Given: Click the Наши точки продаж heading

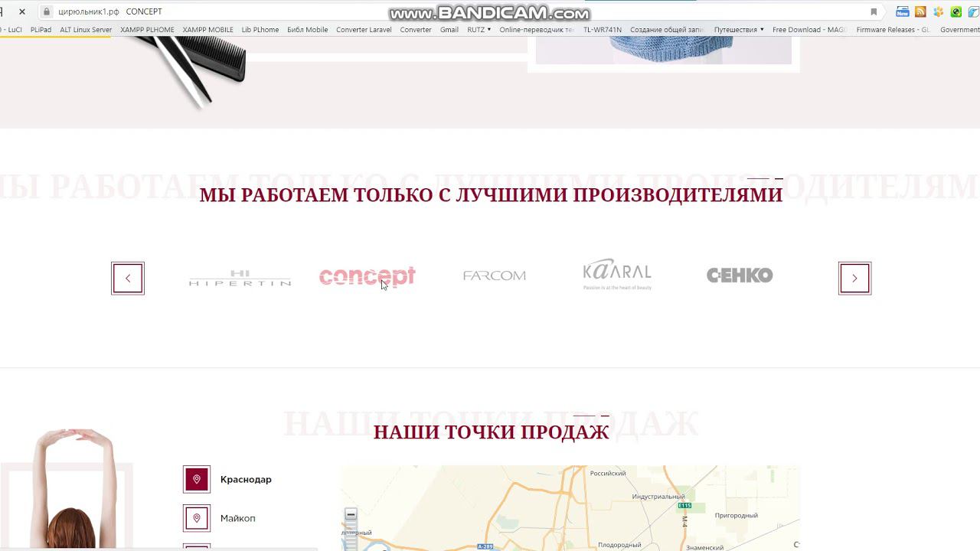Looking at the screenshot, I should (x=492, y=432).
